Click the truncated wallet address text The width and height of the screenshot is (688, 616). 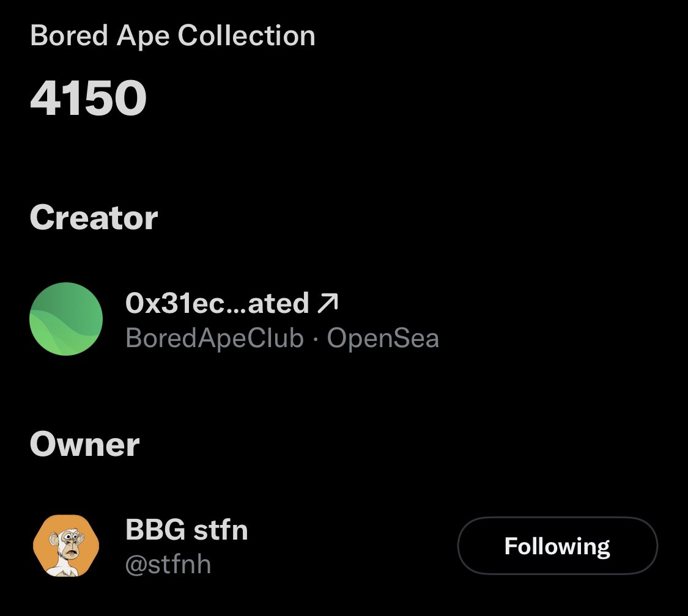(217, 303)
